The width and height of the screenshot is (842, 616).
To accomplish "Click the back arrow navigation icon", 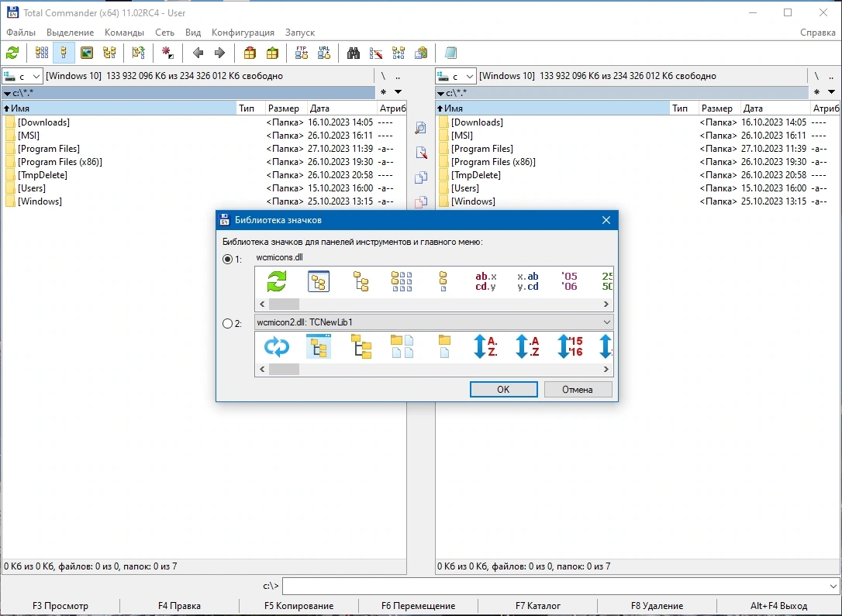I will pos(198,53).
